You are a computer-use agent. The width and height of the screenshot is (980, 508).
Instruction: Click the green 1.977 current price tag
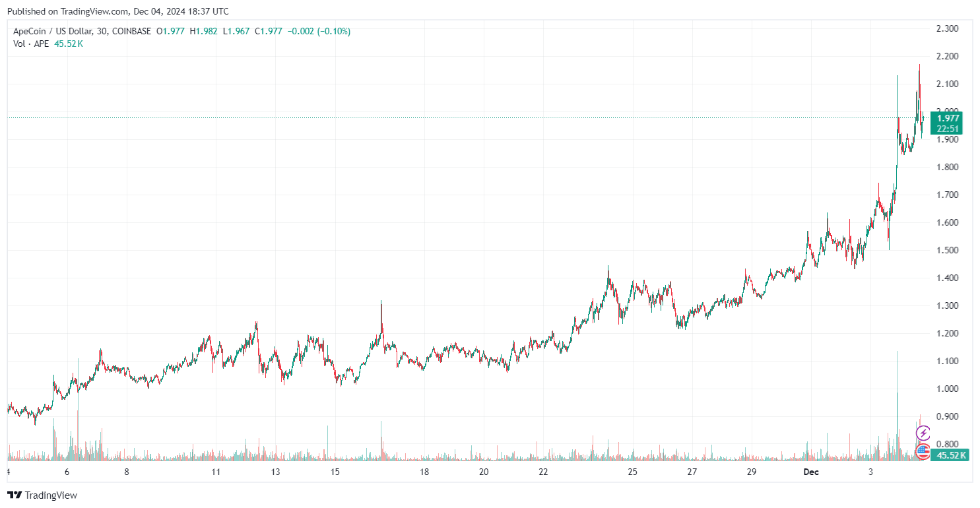pos(947,118)
